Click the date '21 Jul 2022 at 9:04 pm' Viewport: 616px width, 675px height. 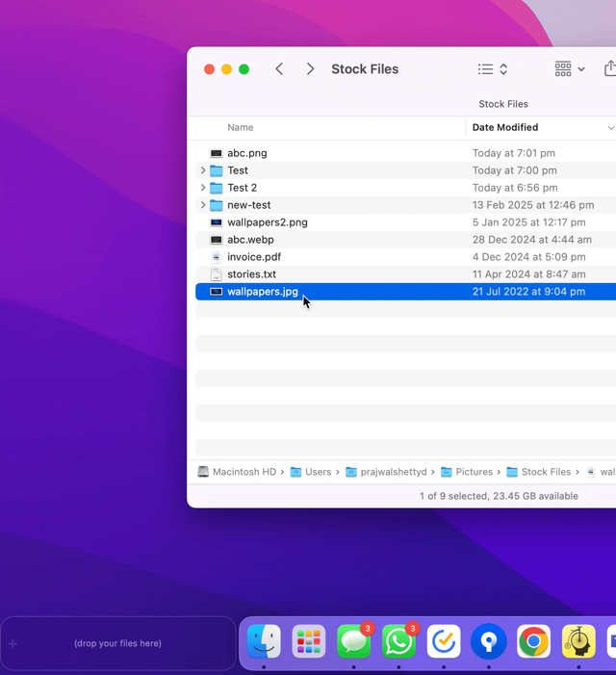pyautogui.click(x=528, y=292)
